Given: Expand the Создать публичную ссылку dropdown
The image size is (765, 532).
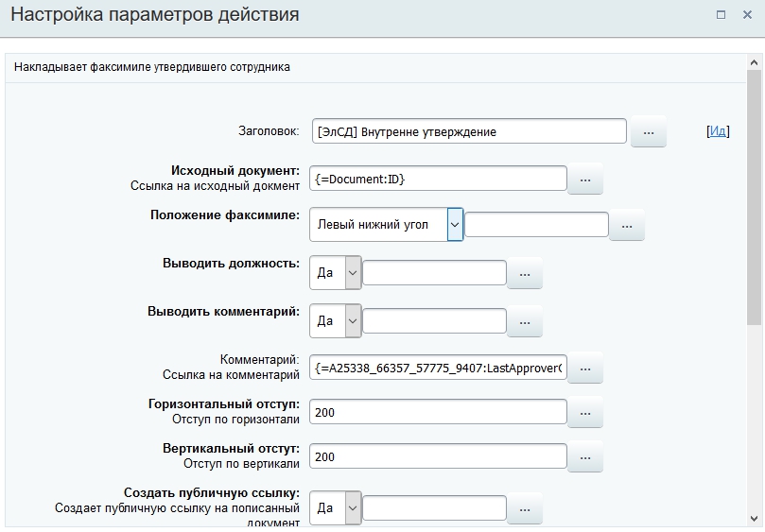Looking at the screenshot, I should (353, 508).
